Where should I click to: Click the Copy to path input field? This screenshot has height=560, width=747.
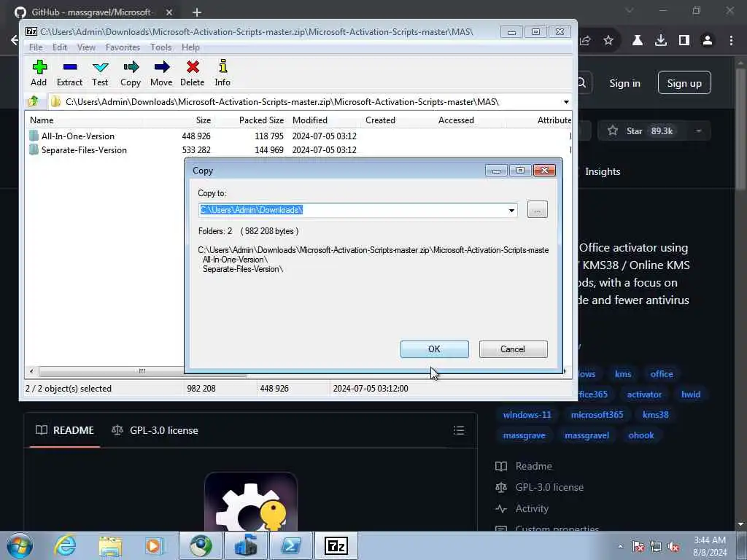pyautogui.click(x=352, y=210)
